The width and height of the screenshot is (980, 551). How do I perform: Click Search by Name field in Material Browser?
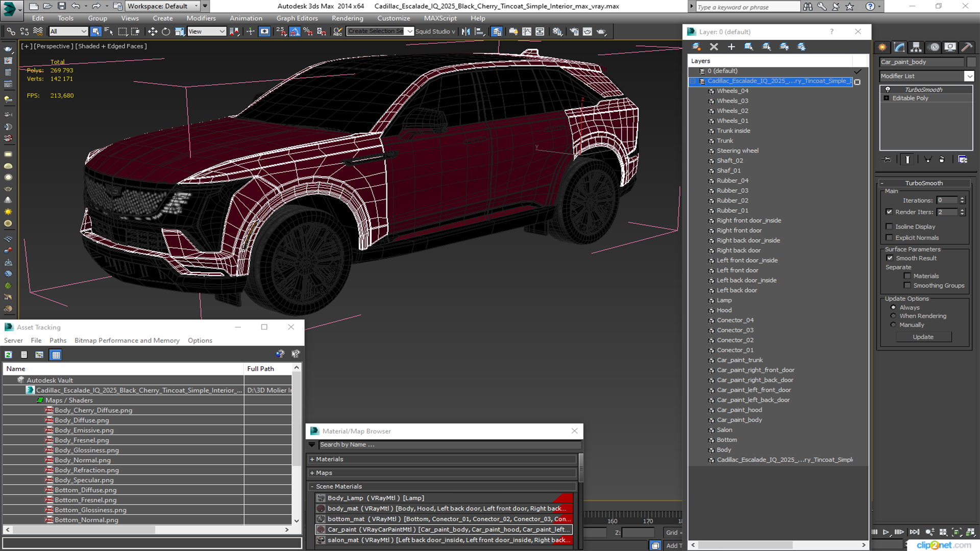[x=450, y=445]
